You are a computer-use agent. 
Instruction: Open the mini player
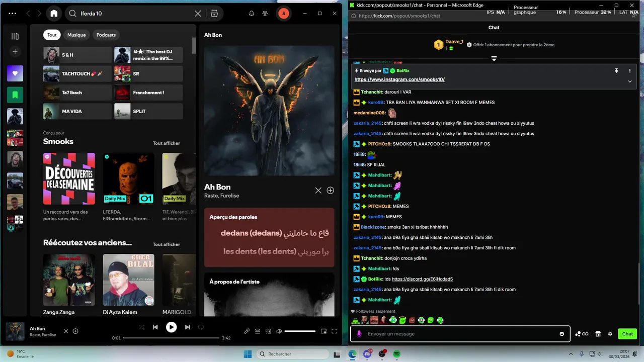pyautogui.click(x=324, y=331)
